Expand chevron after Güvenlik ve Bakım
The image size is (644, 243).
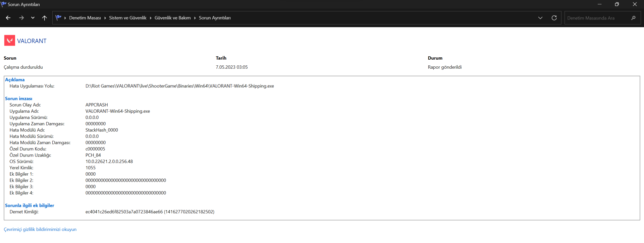(195, 18)
